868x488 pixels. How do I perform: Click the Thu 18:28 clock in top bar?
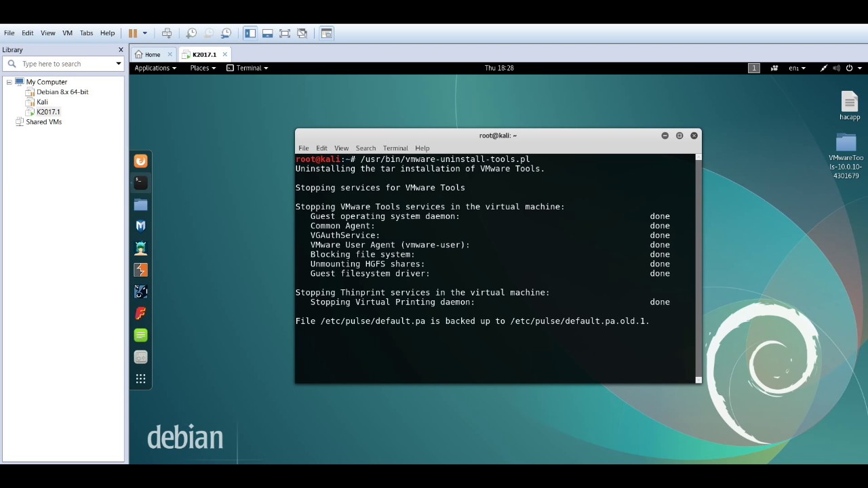click(499, 68)
